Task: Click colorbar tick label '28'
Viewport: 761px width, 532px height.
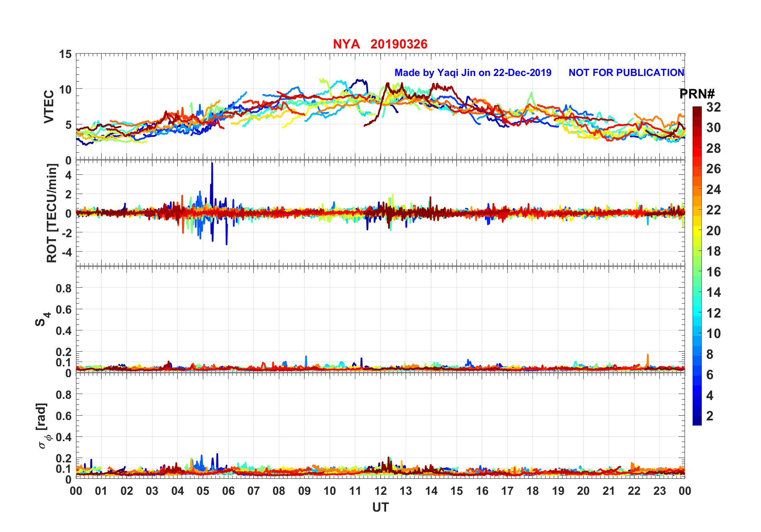Action: 713,148
